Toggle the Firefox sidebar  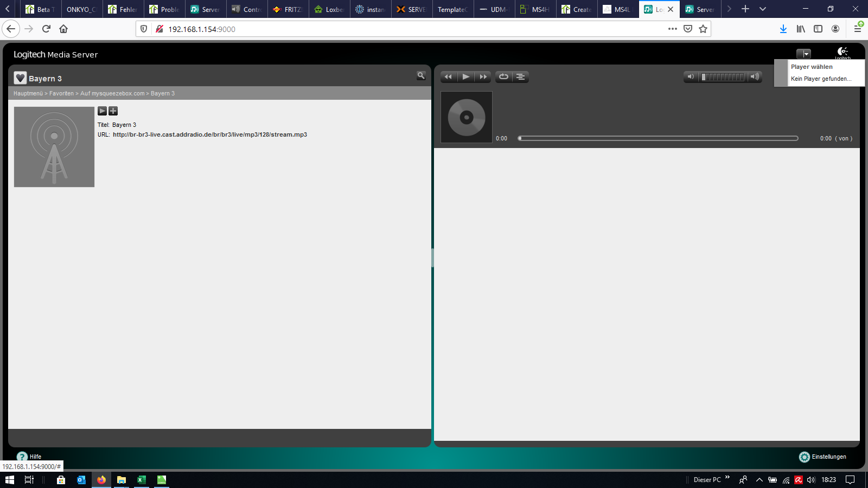pyautogui.click(x=818, y=29)
